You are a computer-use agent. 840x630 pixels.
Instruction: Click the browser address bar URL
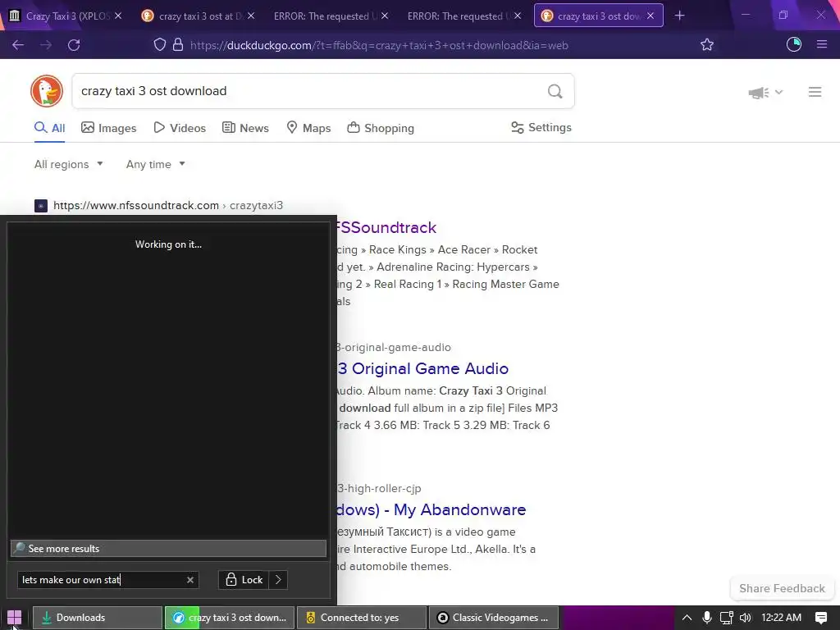(379, 46)
